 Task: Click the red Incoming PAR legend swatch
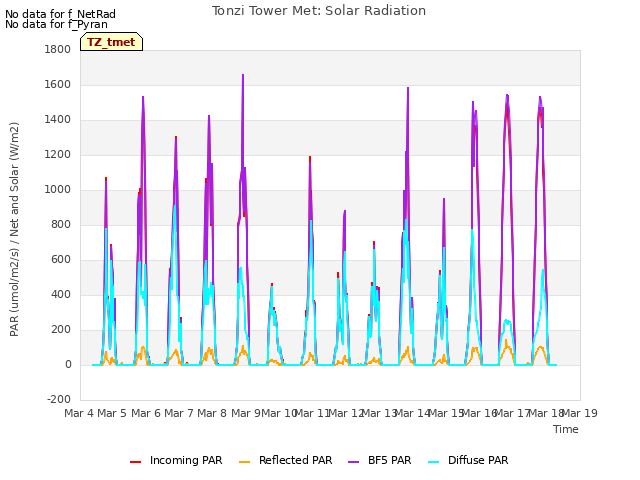(136, 462)
